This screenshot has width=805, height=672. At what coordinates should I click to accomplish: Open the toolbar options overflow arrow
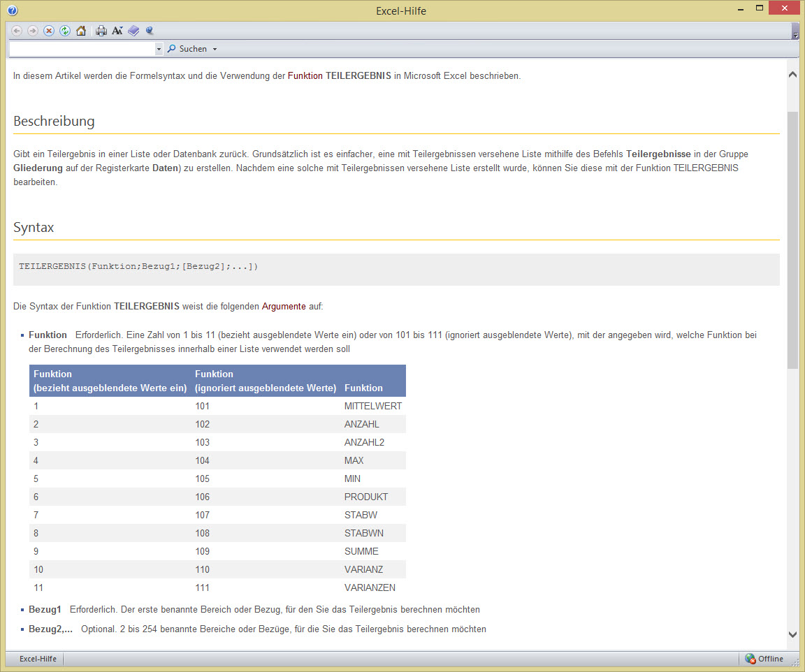pos(795,33)
